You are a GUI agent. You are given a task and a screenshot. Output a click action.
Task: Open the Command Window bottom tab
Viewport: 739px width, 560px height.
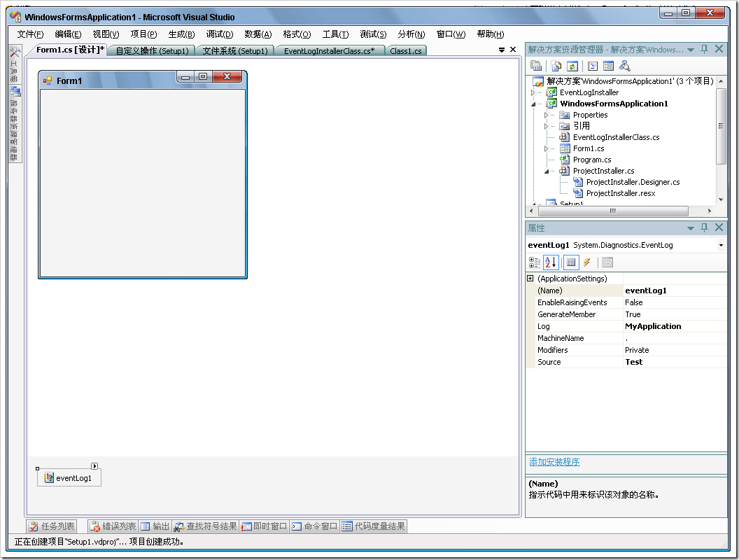click(x=314, y=526)
